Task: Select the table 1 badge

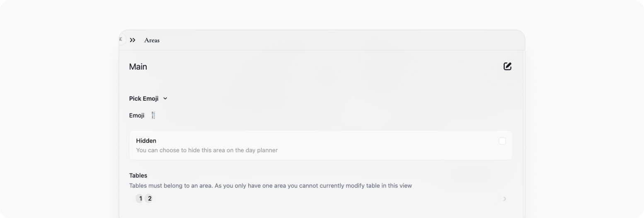Action: coord(140,199)
